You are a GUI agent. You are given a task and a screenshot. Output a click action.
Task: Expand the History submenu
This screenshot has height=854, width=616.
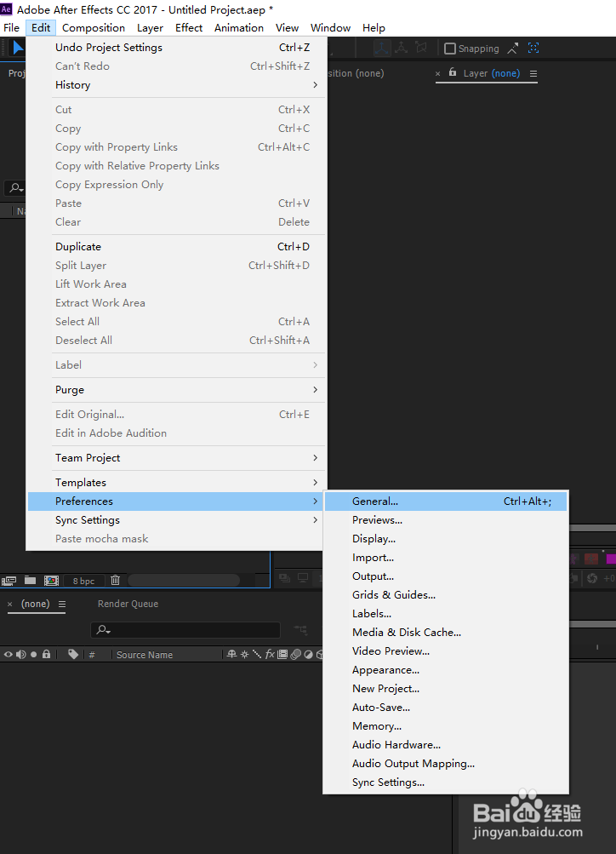pos(177,85)
